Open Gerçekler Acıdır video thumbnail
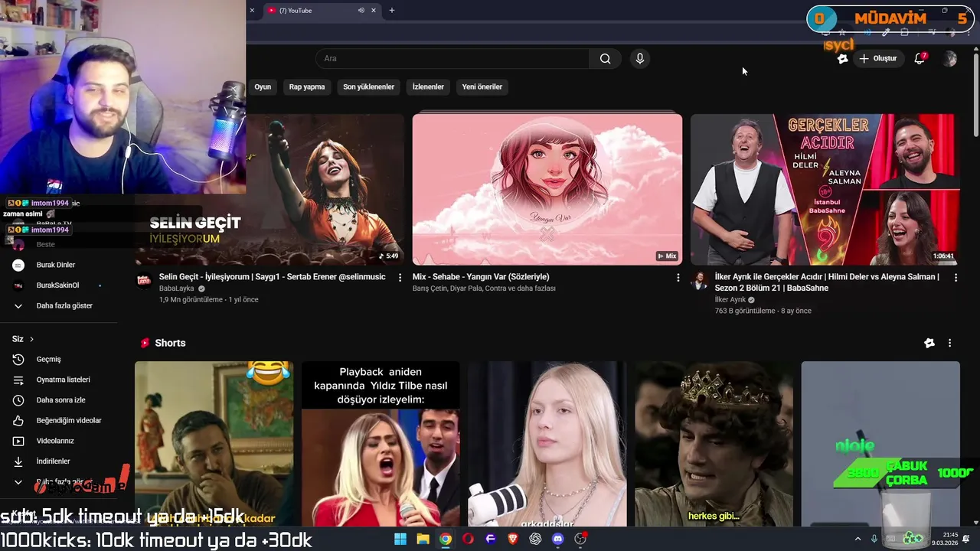The height and width of the screenshot is (551, 980). point(825,189)
